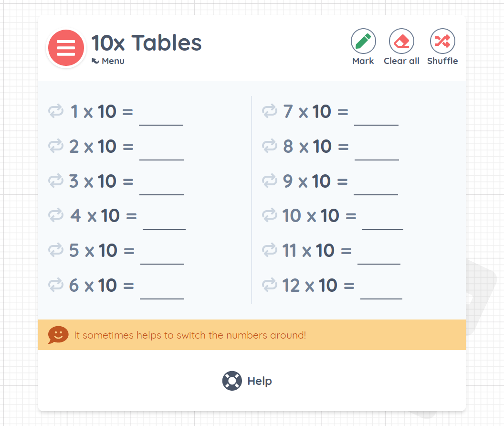Regenerate the 6 x 10 question
The width and height of the screenshot is (504, 426).
(x=56, y=285)
